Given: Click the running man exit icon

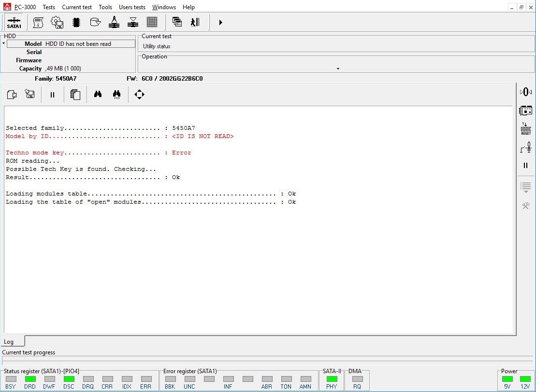Looking at the screenshot, I should pyautogui.click(x=195, y=23).
